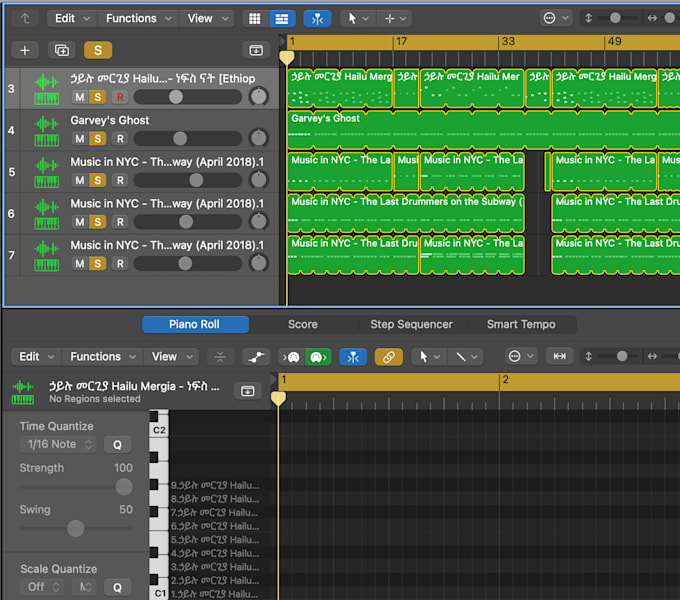Open the crosshair secondary tool menu

(x=396, y=19)
